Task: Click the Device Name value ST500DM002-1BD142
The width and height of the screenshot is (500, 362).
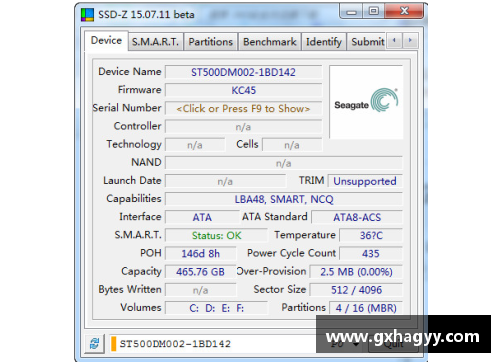Action: click(244, 72)
